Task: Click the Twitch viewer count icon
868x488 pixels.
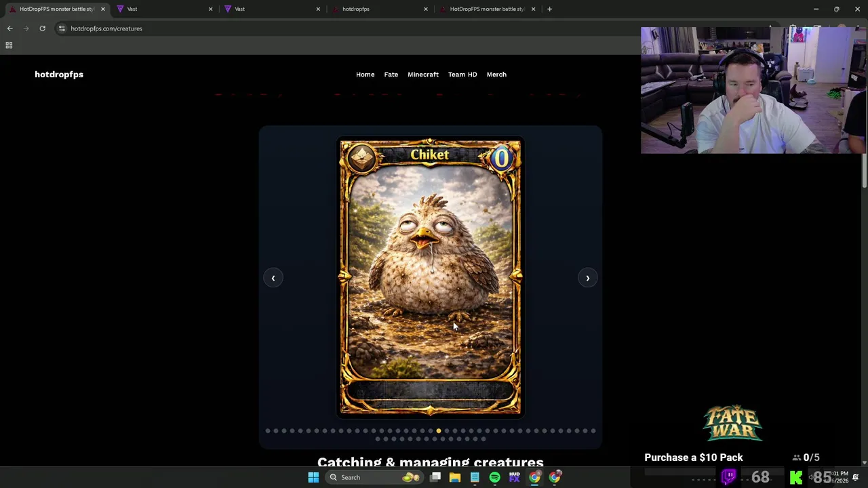Action: 729,476
